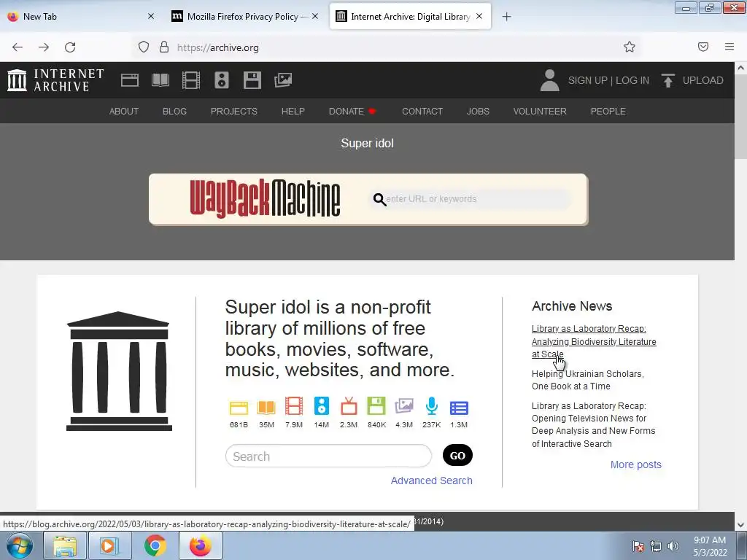Click the page vertical scrollbar thumb
The width and height of the screenshot is (747, 560).
coord(741,117)
